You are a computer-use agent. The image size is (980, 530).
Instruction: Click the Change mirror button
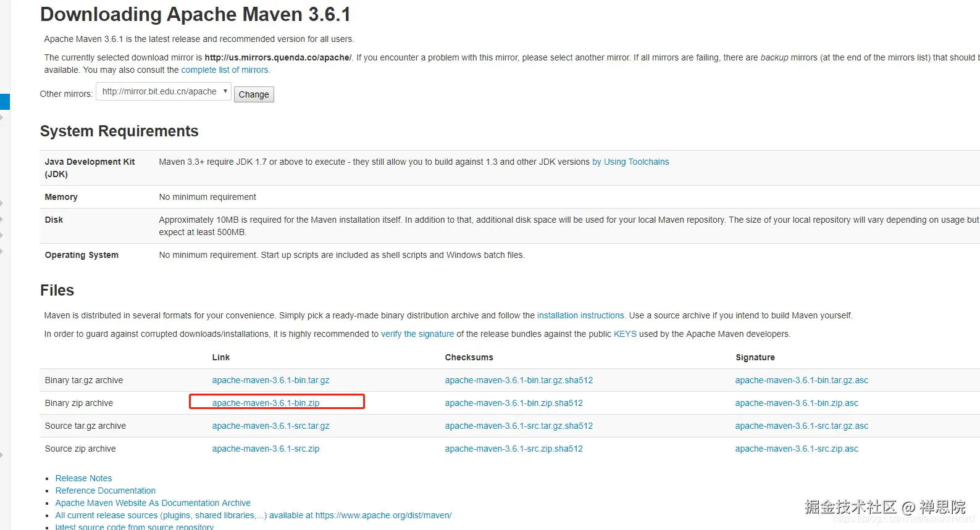click(x=254, y=94)
